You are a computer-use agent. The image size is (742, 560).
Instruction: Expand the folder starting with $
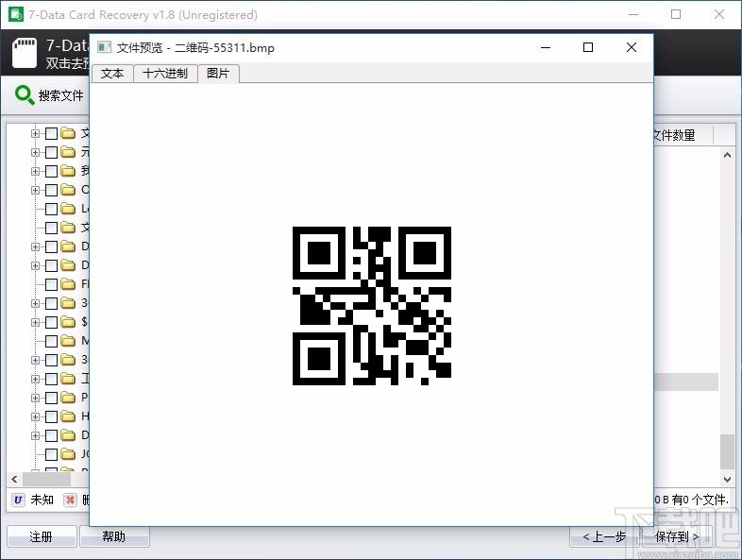tap(35, 322)
